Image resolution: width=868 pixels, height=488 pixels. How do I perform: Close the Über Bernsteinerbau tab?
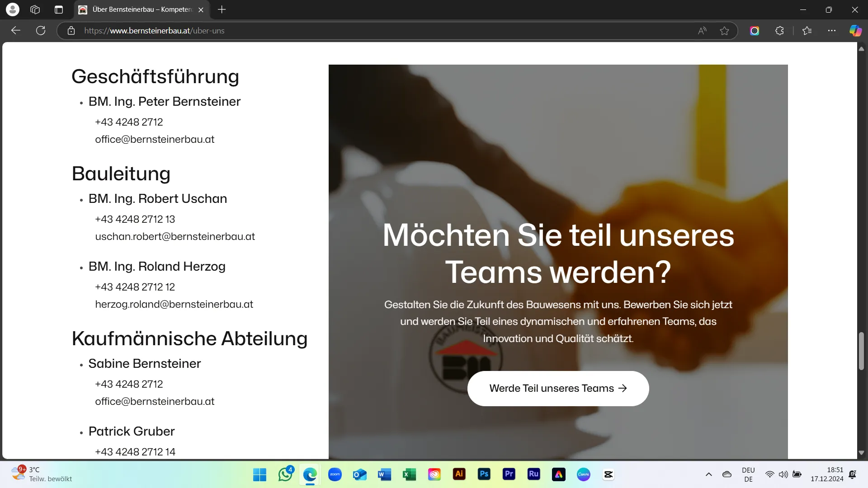click(201, 10)
